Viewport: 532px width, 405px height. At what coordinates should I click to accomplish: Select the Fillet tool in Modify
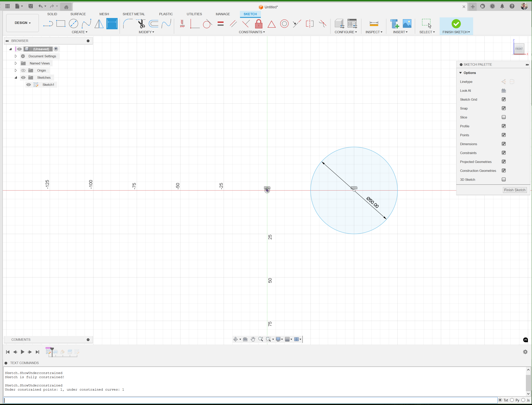(x=128, y=24)
